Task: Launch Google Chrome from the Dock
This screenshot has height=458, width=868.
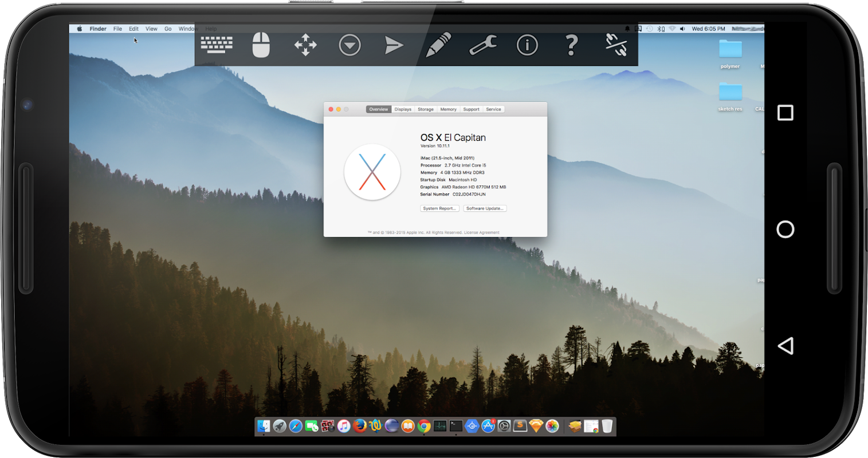Action: click(x=424, y=426)
